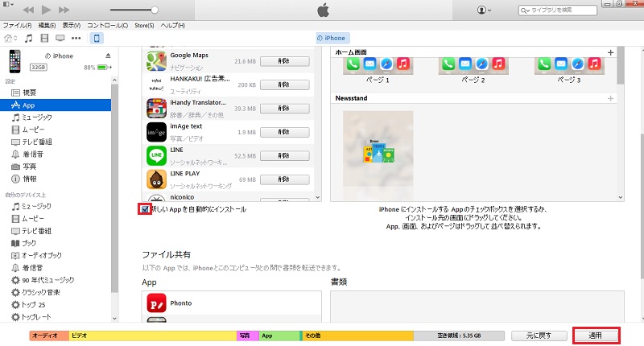
Task: Select home screen ページ 2 thumbnail
Action: 473,67
